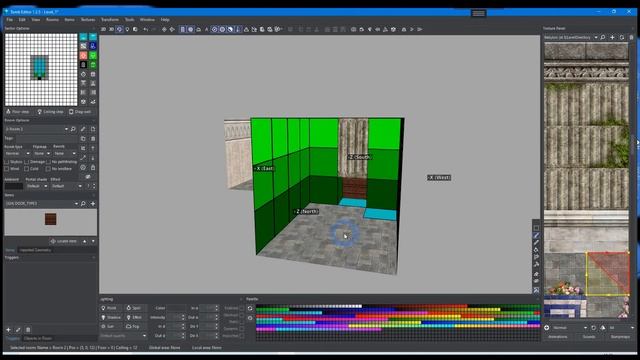640x360 pixels.
Task: Click the rightmost play arrow toolbar icon
Action: 420,29
